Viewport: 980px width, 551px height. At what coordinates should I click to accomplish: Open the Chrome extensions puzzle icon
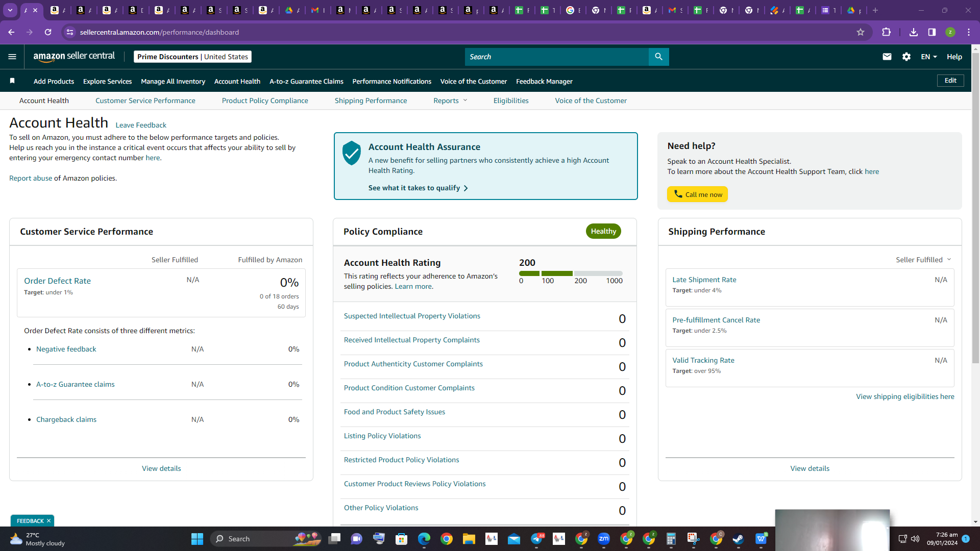[x=887, y=32]
